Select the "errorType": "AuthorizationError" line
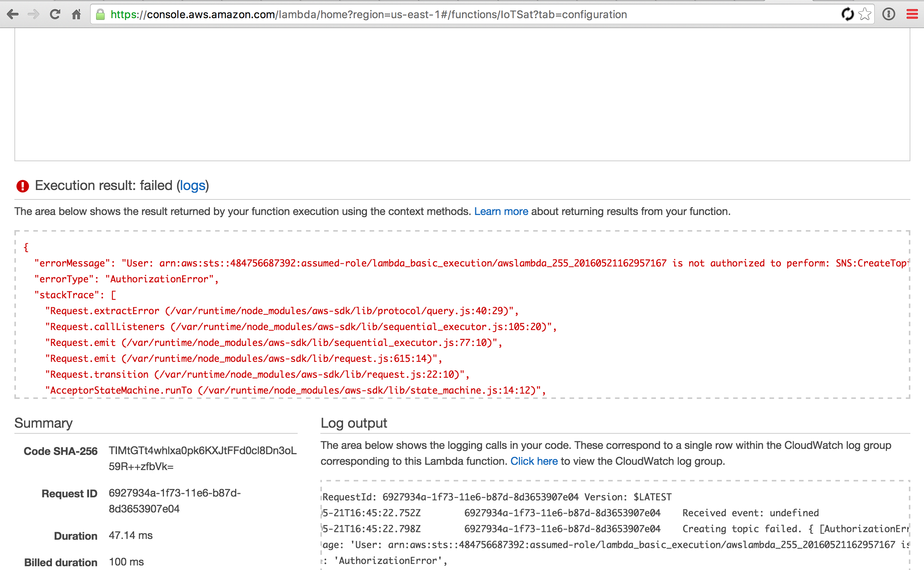924x570 pixels. coord(126,279)
